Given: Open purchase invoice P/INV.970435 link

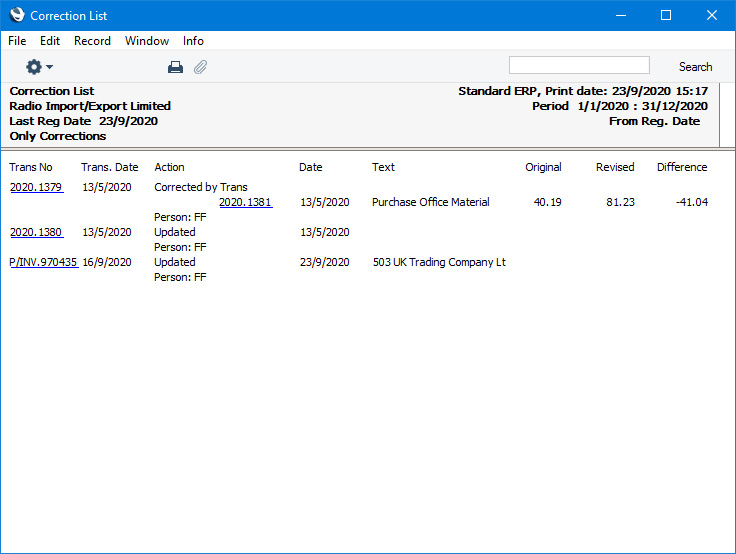Looking at the screenshot, I should tap(43, 262).
